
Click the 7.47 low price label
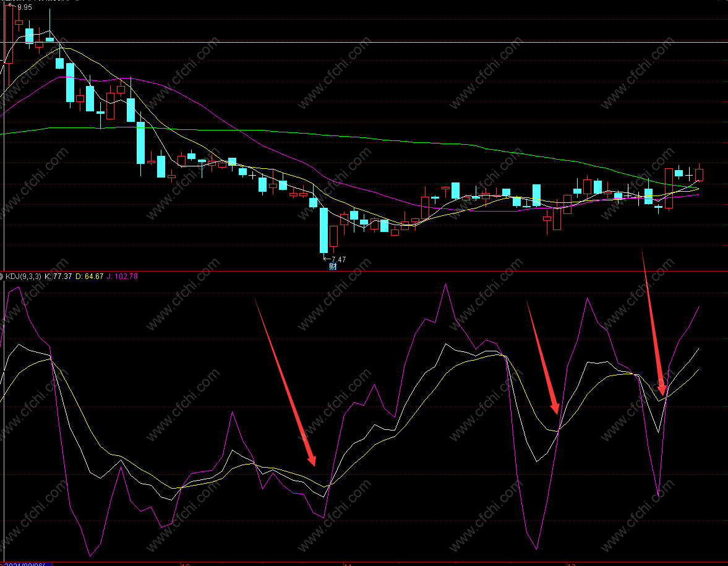point(338,260)
